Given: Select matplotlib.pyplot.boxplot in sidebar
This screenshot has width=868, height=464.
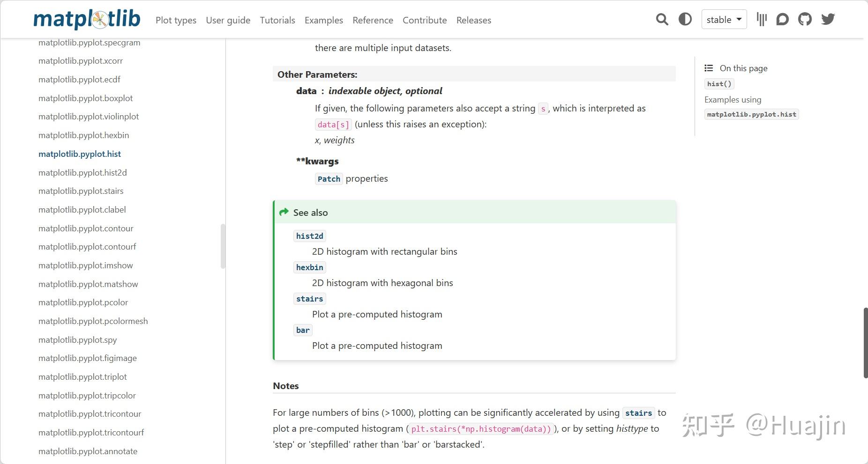Looking at the screenshot, I should pos(86,98).
